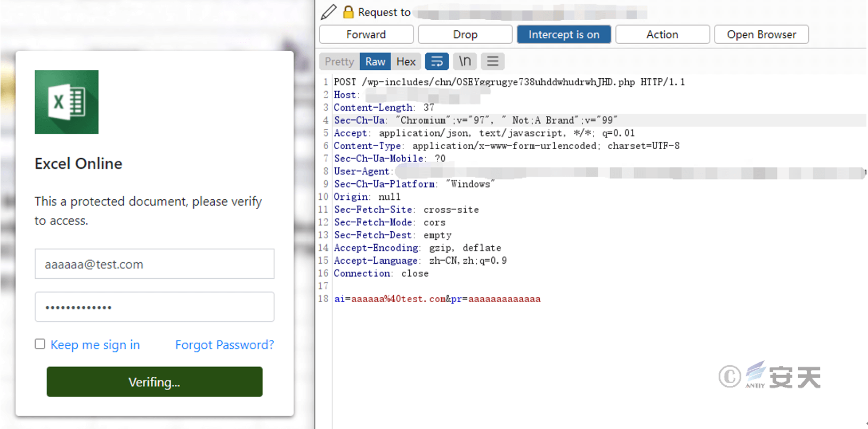Open the Action menu button

click(x=662, y=35)
